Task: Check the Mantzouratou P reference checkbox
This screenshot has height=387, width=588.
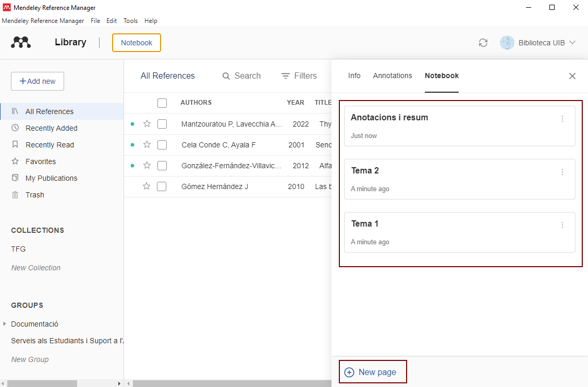Action: tap(162, 124)
